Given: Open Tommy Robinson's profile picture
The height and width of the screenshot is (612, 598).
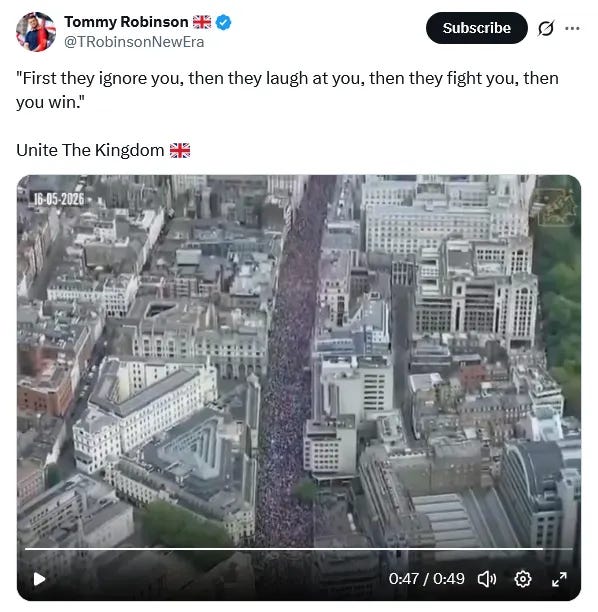Looking at the screenshot, I should pyautogui.click(x=36, y=32).
